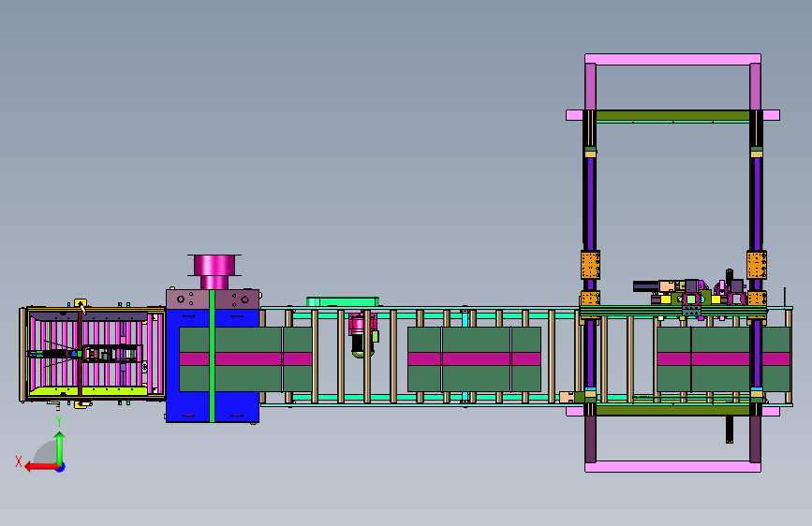Select the olive upper crossbar of the gantry
812x526 pixels.
coord(672,115)
